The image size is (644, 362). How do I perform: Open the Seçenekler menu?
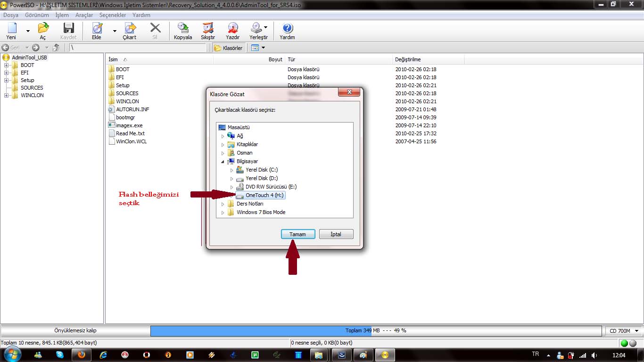point(113,15)
